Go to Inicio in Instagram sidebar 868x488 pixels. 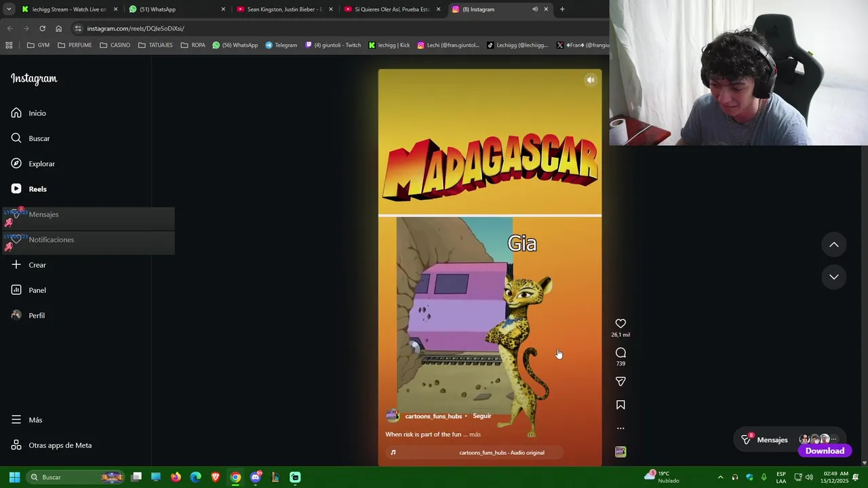pos(28,113)
